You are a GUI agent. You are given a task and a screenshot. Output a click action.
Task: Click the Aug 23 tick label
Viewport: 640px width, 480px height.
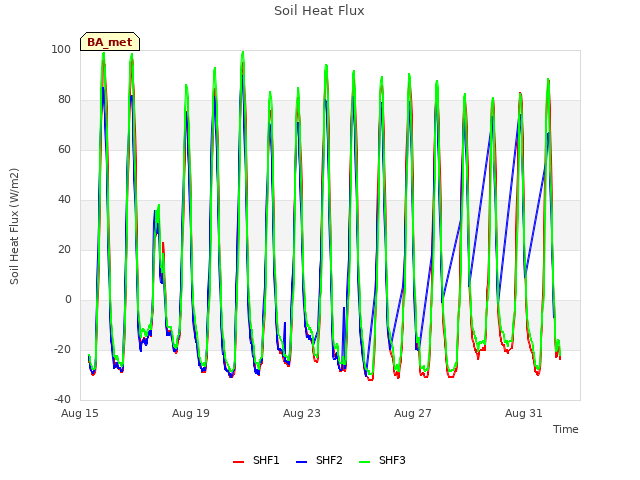point(302,413)
